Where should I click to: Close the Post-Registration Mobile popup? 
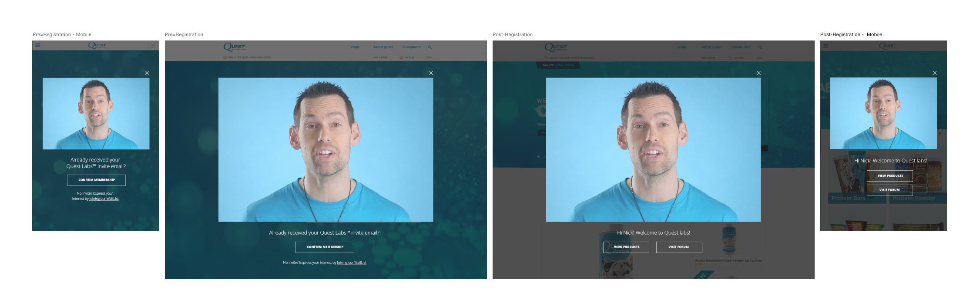(935, 73)
